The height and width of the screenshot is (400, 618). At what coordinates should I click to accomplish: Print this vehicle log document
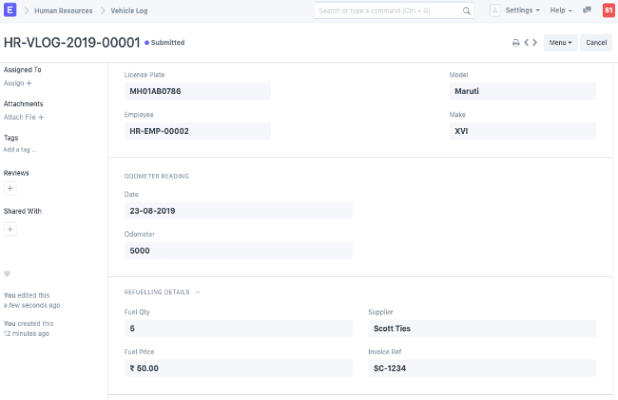pyautogui.click(x=516, y=43)
